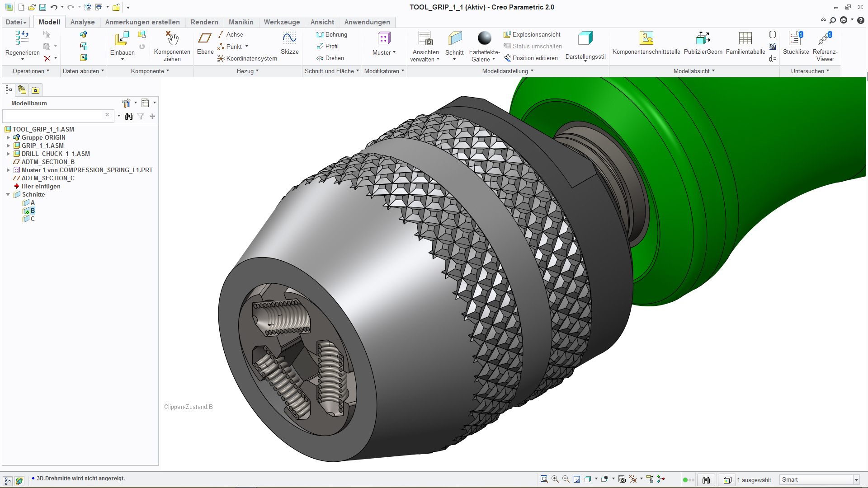Switch to the Rendern tab
Image resolution: width=868 pixels, height=488 pixels.
(x=204, y=22)
